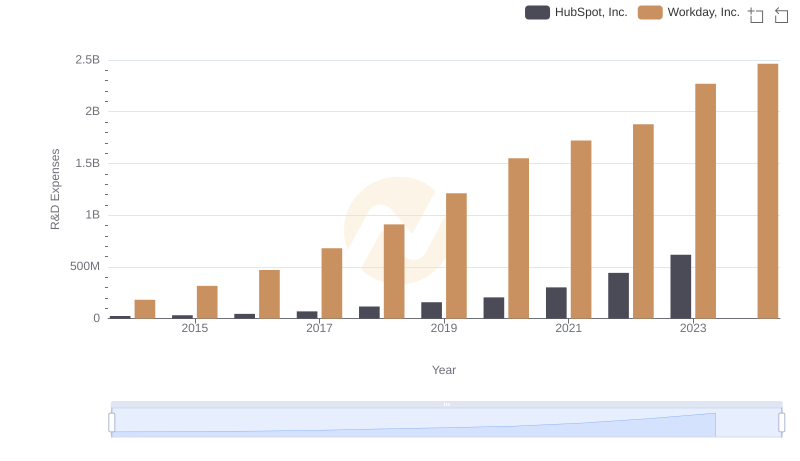This screenshot has height=461, width=800.
Task: Select the 2021 HubSpot bar
Action: tap(556, 303)
